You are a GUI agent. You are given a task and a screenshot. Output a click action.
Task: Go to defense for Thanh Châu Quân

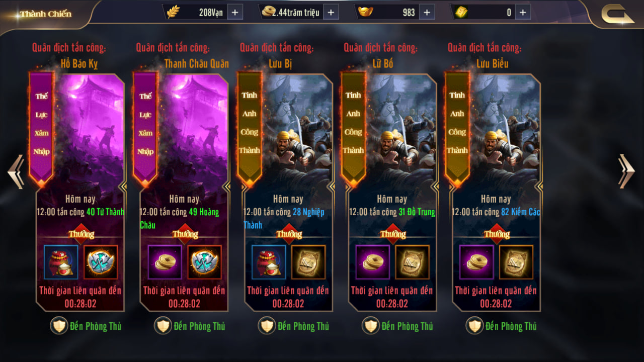pyautogui.click(x=190, y=326)
